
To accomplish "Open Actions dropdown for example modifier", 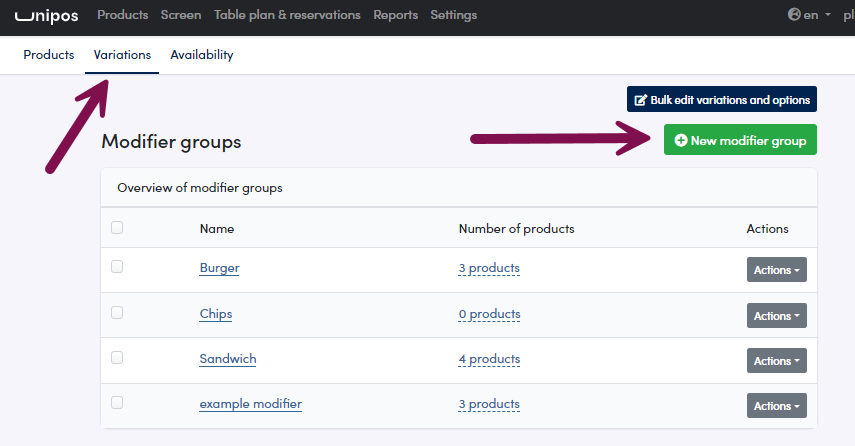I will (776, 406).
